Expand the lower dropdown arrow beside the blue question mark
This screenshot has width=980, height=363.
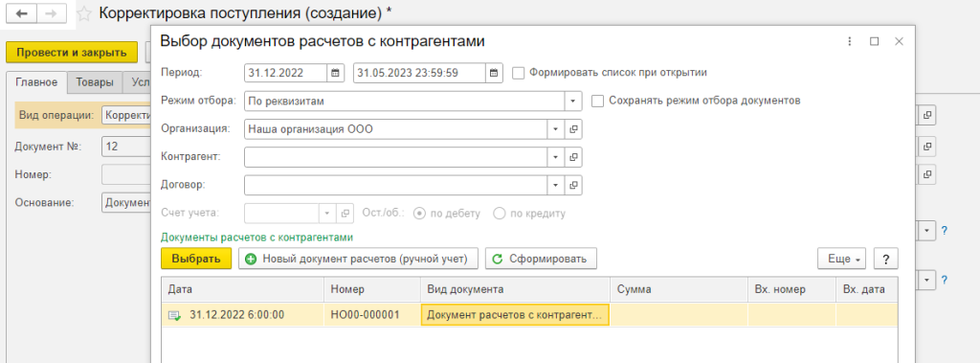[x=927, y=279]
